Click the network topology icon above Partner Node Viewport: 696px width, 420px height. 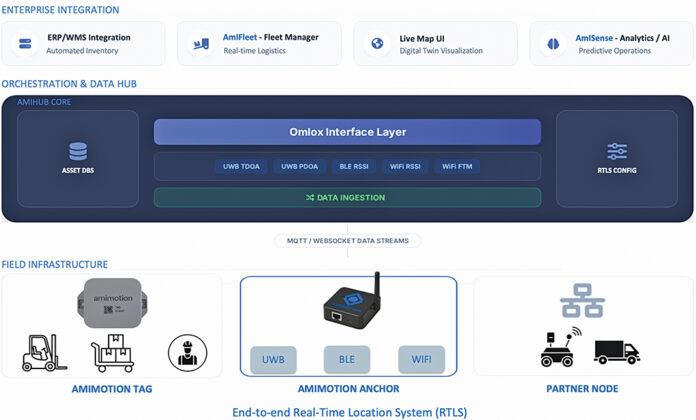click(582, 301)
